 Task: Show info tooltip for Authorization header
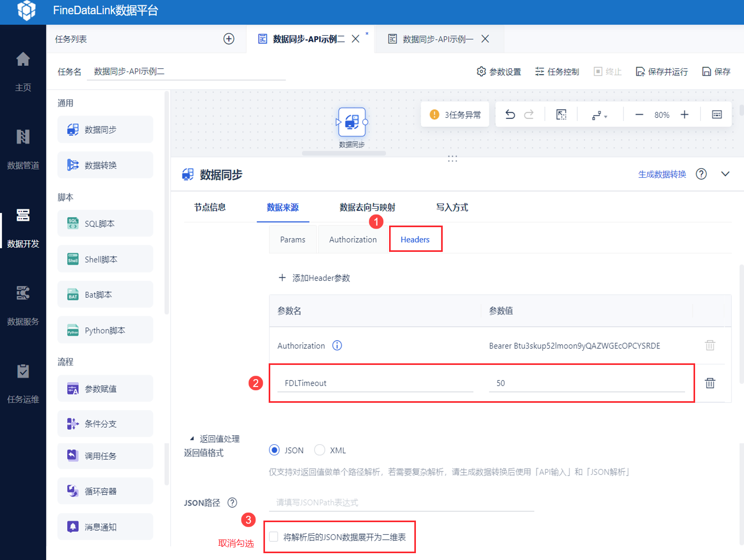click(x=337, y=345)
